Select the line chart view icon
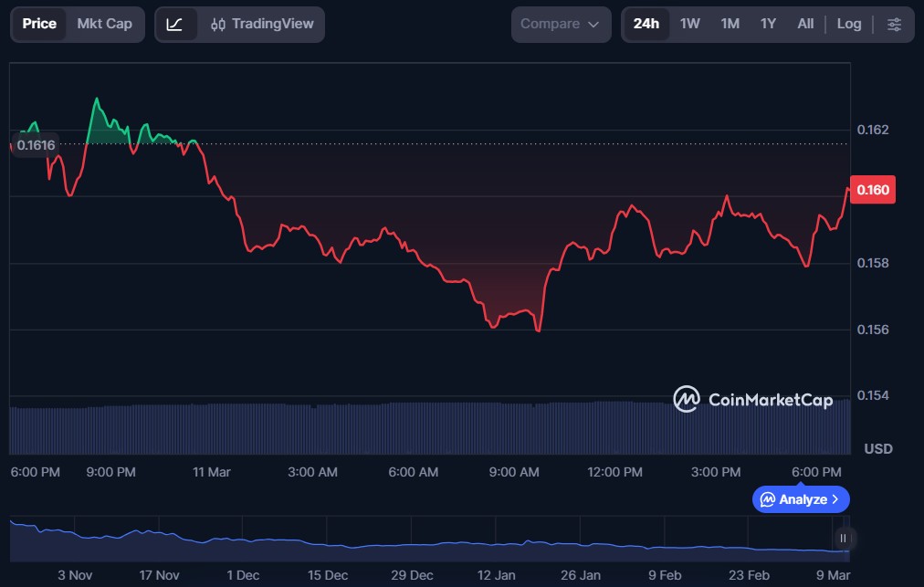The image size is (924, 587). pos(174,25)
